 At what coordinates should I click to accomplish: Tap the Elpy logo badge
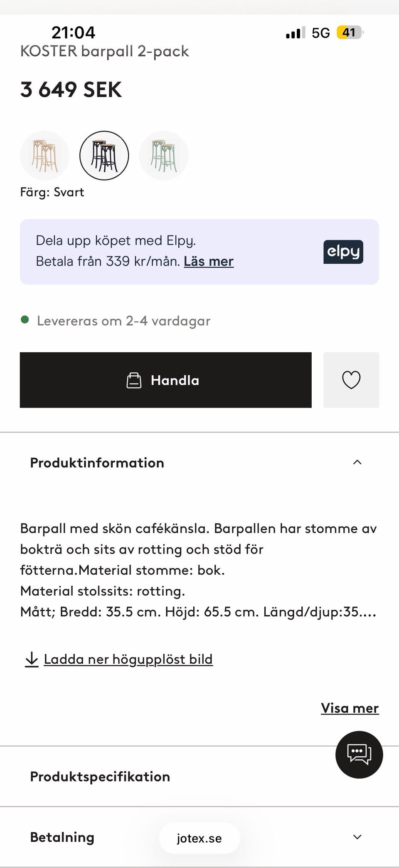343,252
